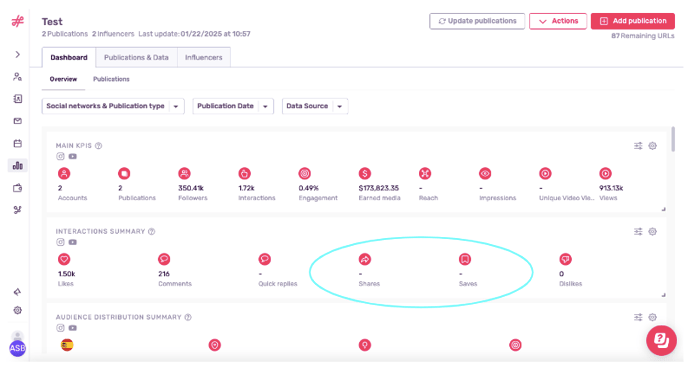Open the Data Source dropdown
Viewport: 688px width, 374px height.
[x=315, y=106]
